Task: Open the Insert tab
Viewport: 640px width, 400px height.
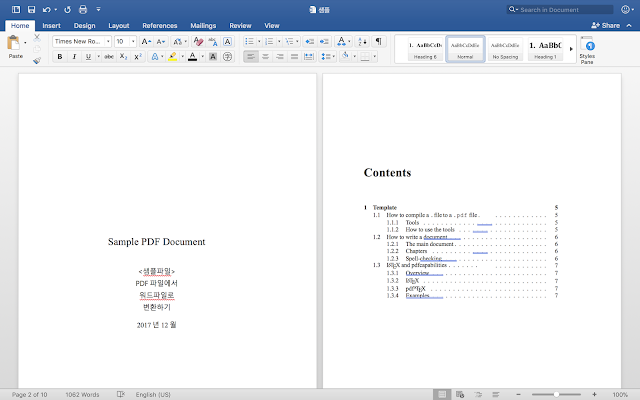Action: tap(51, 25)
